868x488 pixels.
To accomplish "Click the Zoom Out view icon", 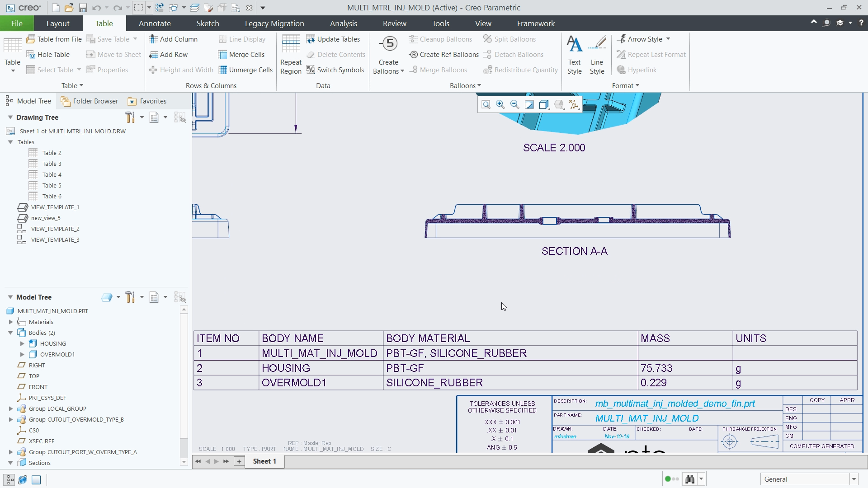I will pyautogui.click(x=515, y=105).
